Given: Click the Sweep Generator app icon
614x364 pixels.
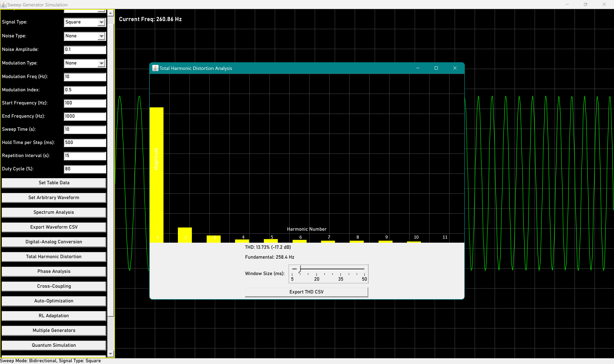Looking at the screenshot, I should click(x=4, y=4).
